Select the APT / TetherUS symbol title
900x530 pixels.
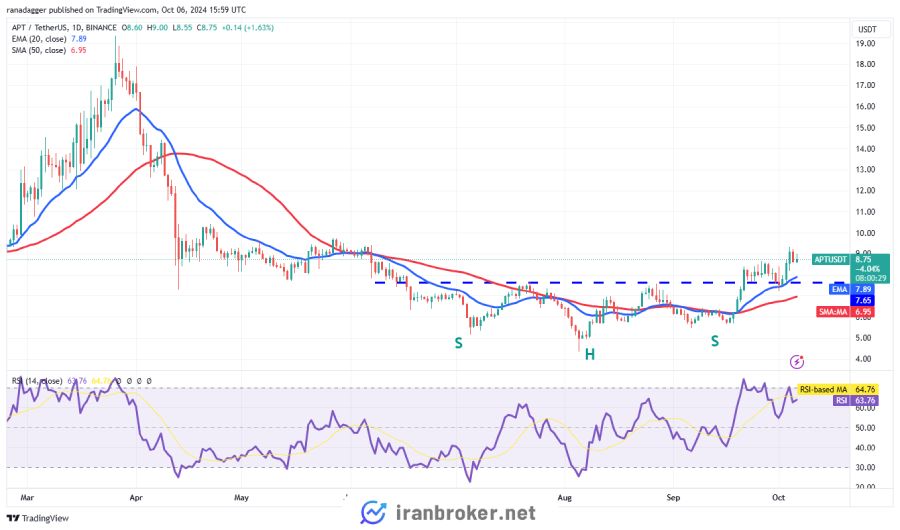pyautogui.click(x=64, y=28)
